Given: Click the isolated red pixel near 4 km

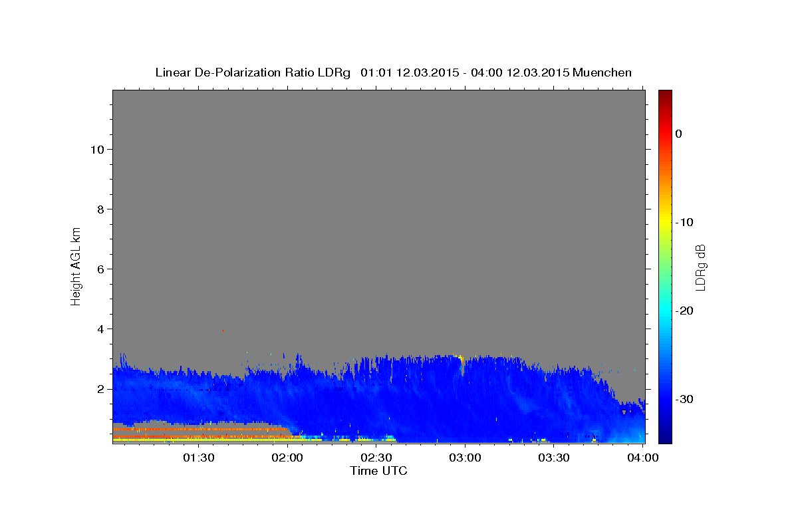Looking at the screenshot, I should coord(223,331).
